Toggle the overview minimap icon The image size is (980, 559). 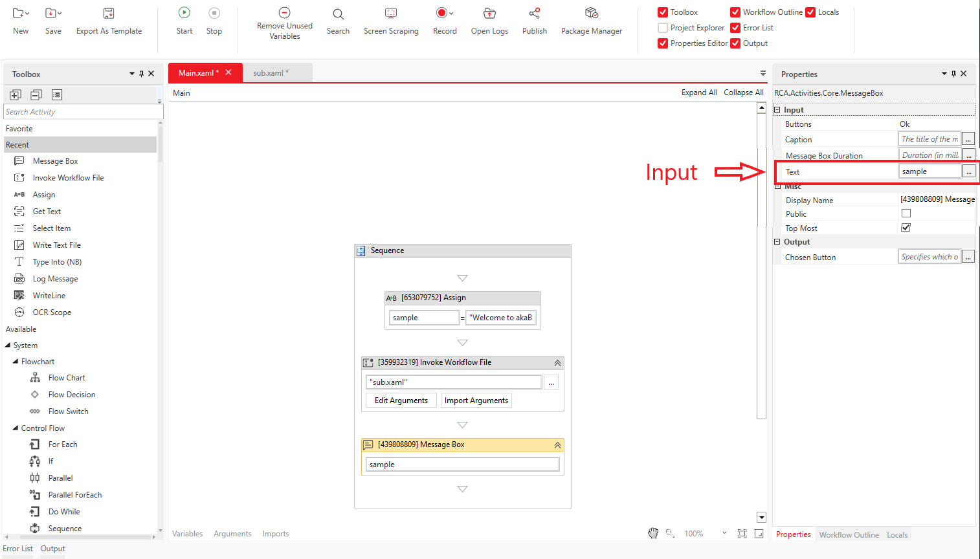pyautogui.click(x=759, y=534)
